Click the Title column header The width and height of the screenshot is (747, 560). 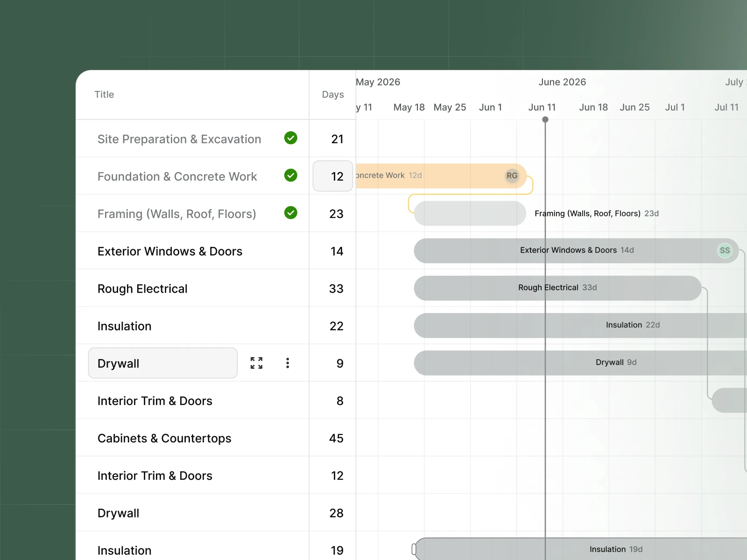coord(104,94)
